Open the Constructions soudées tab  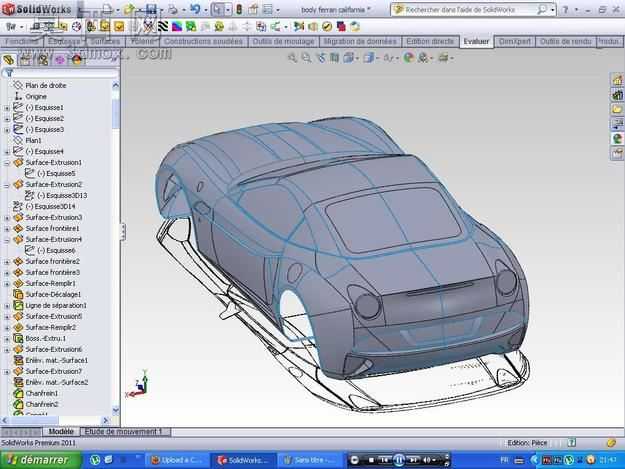coord(203,41)
